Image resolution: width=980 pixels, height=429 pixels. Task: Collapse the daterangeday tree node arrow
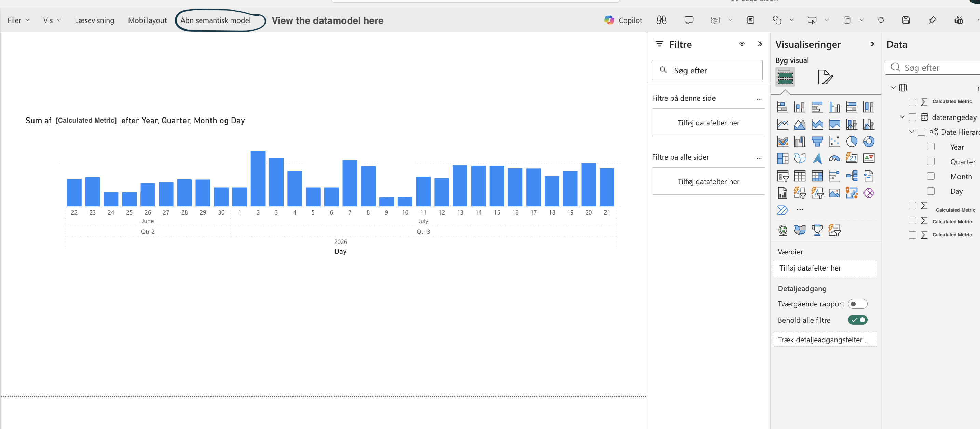tap(902, 117)
